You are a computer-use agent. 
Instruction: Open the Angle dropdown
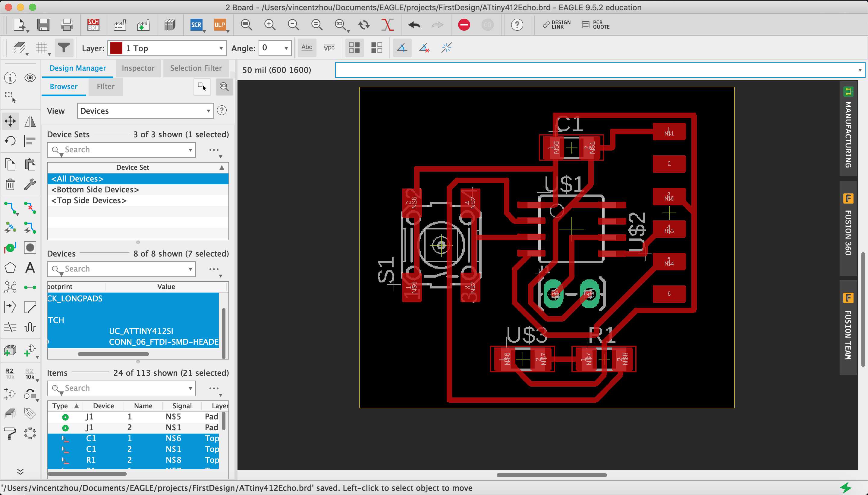(275, 48)
